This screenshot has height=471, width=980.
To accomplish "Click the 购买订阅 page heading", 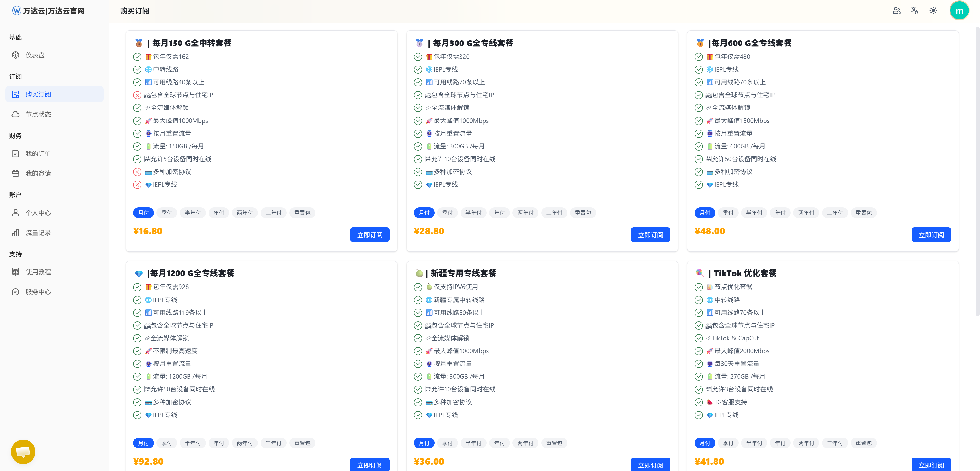I will coord(135,11).
